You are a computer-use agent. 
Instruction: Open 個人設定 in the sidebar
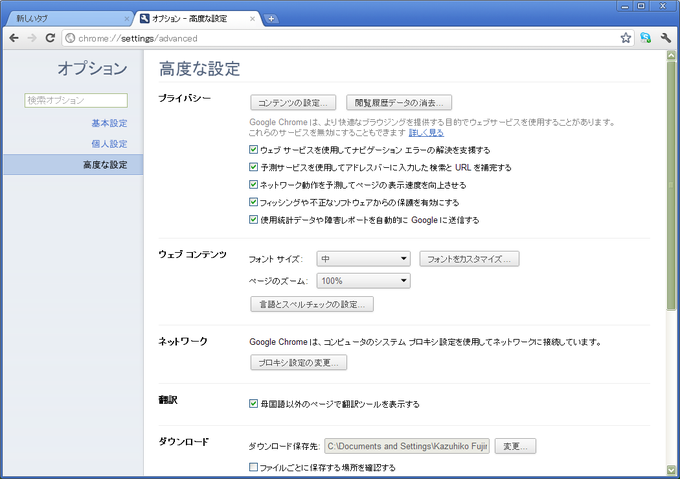(109, 144)
